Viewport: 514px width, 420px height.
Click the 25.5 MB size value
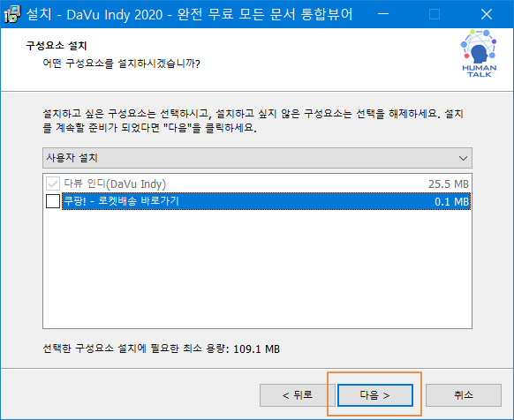tap(449, 184)
